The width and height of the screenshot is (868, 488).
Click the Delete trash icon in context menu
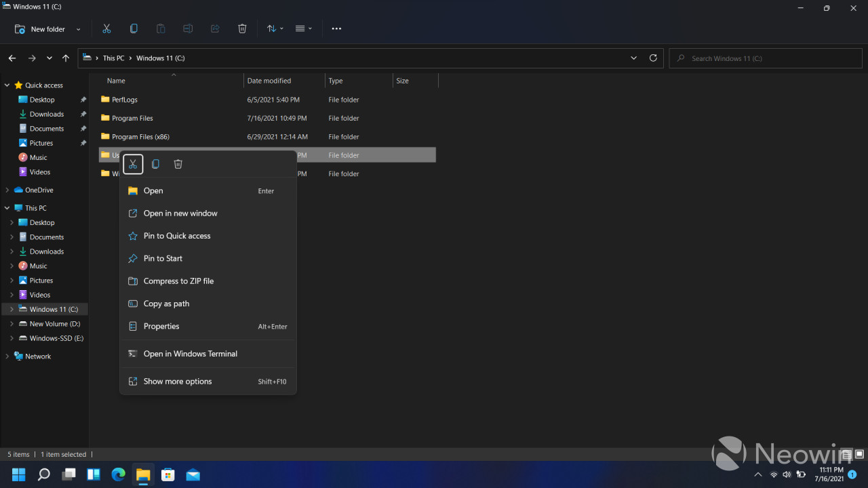click(178, 164)
